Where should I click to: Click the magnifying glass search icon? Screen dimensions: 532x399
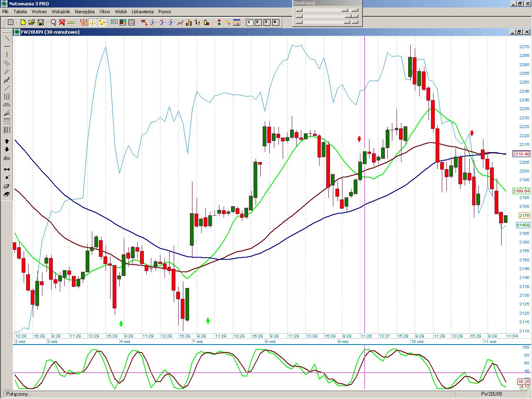pyautogui.click(x=53, y=22)
